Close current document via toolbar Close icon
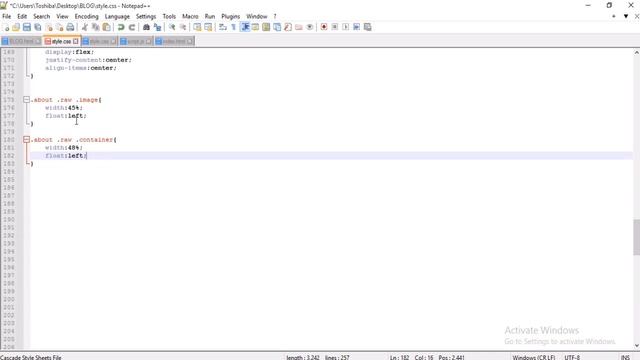Viewport: 640px width, 360px height. 49,27
